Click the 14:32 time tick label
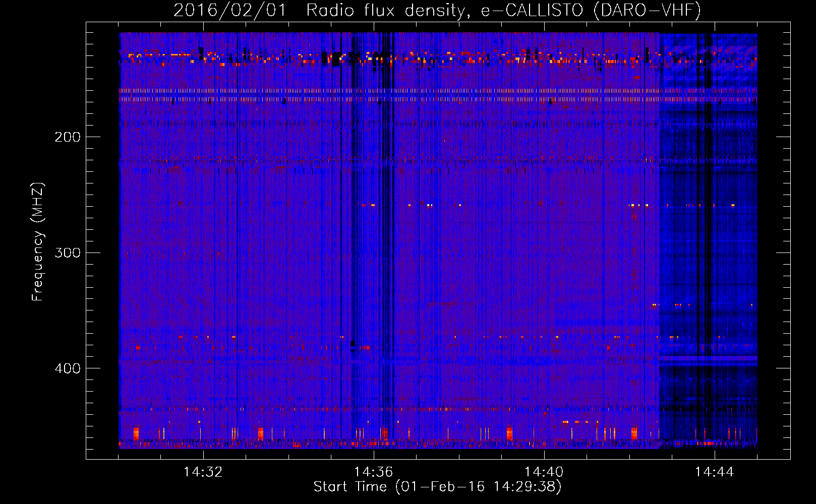 (x=203, y=472)
